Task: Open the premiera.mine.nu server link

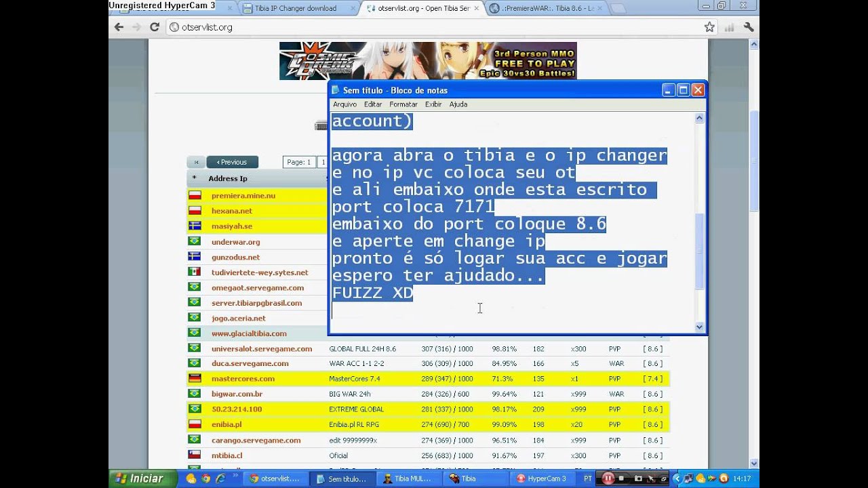Action: (243, 195)
